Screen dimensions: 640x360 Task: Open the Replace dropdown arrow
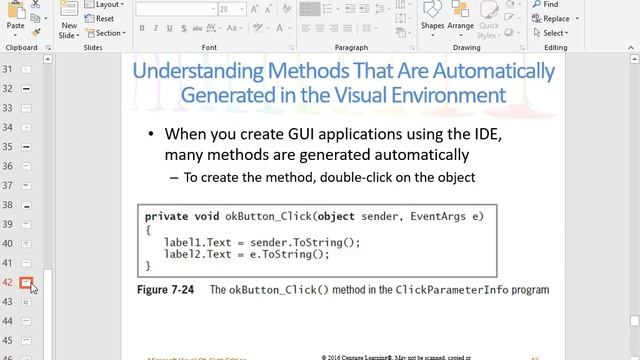tap(577, 19)
